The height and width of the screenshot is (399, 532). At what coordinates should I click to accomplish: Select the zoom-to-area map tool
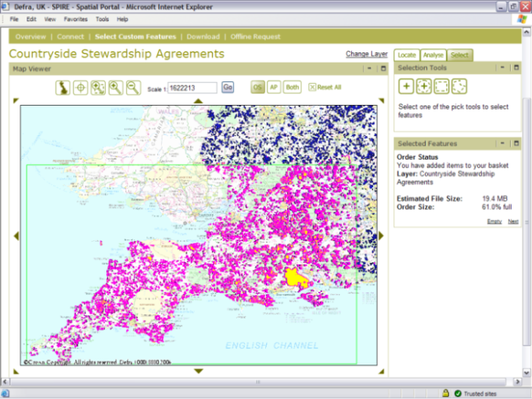click(98, 88)
